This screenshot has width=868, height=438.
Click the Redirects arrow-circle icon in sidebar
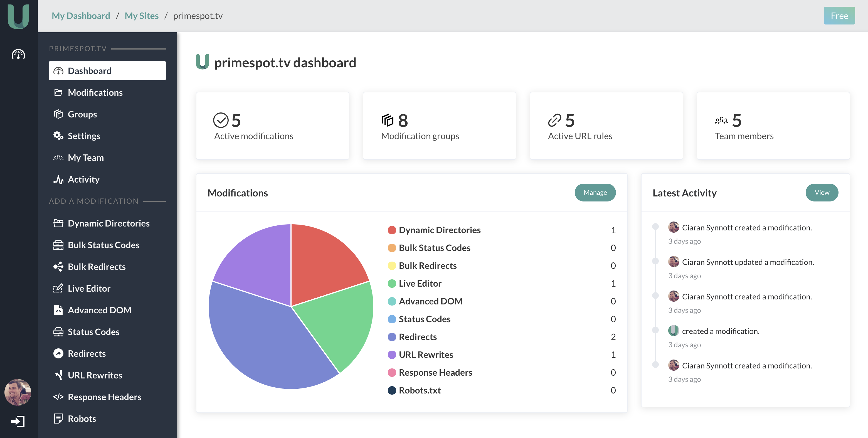[x=58, y=353]
